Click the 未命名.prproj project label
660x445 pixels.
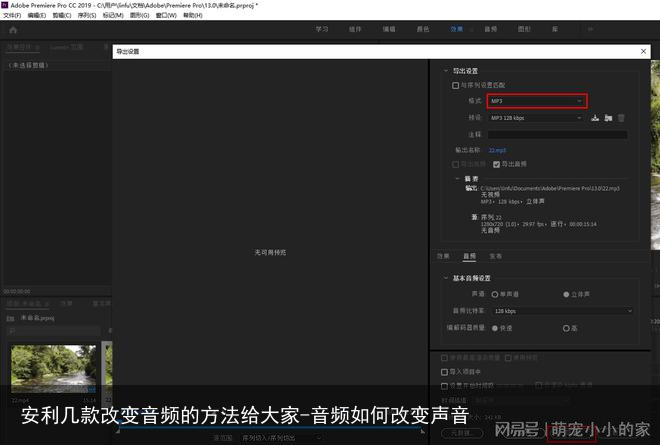point(37,318)
